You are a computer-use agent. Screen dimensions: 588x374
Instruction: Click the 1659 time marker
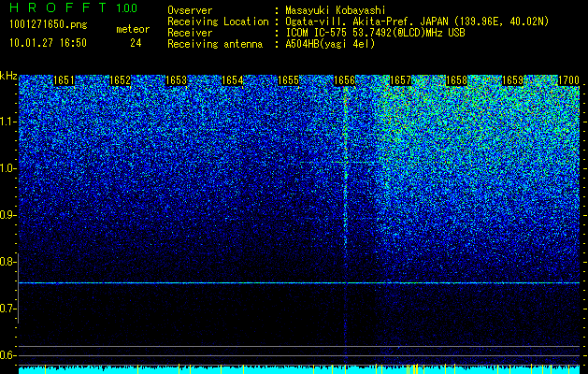pos(512,80)
